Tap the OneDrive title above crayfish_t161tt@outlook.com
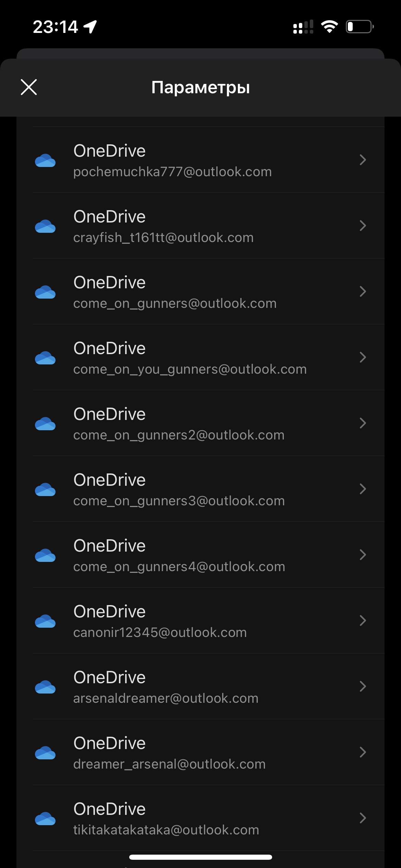This screenshot has height=868, width=401. coord(110,217)
